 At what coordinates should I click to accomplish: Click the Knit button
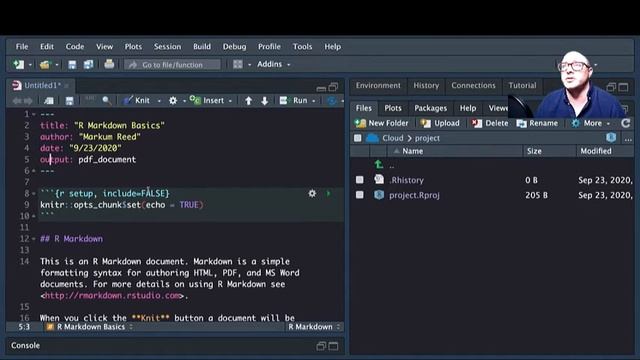click(x=137, y=100)
